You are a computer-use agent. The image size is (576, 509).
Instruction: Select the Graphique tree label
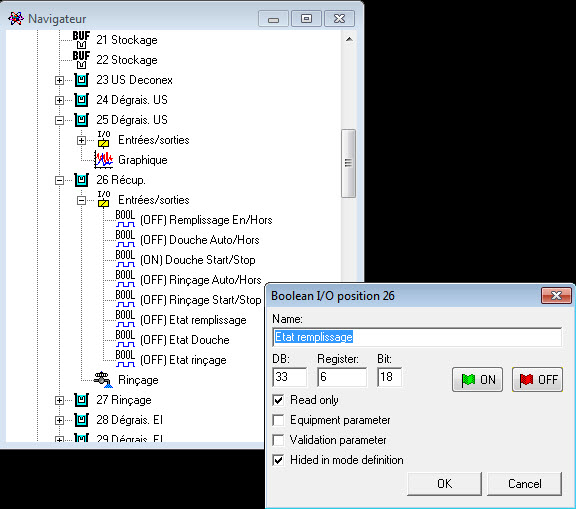[143, 160]
